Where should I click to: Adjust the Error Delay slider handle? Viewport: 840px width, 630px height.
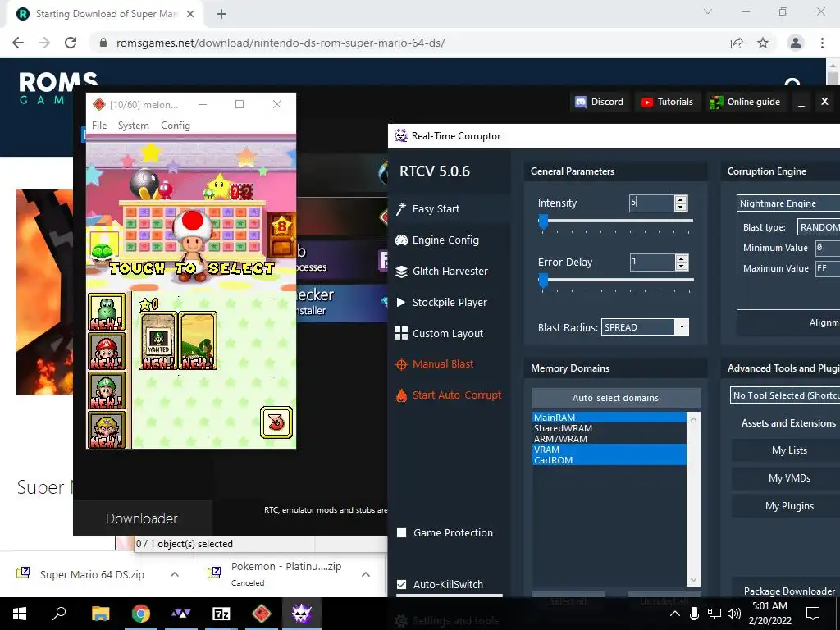tap(543, 281)
